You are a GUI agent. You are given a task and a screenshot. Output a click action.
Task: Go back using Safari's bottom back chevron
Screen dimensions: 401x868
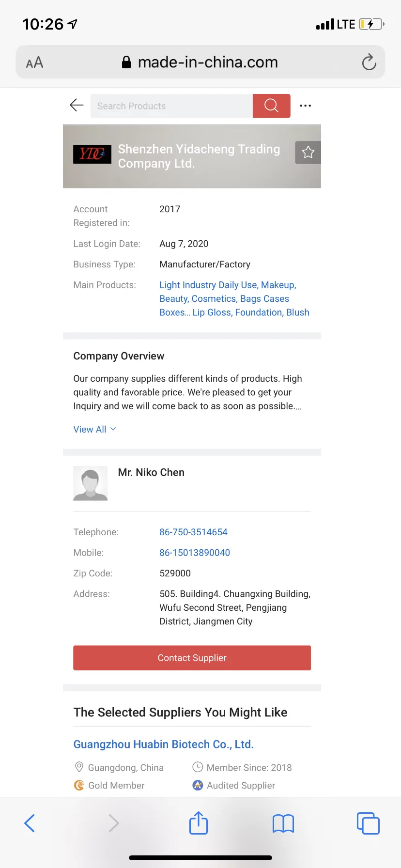[30, 823]
